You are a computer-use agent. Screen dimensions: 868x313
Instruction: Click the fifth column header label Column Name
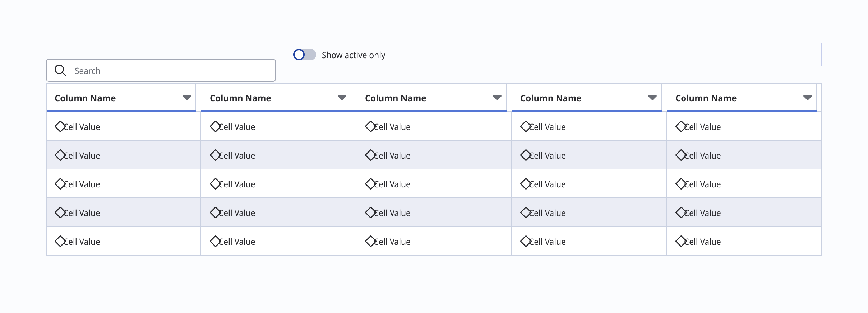pyautogui.click(x=706, y=98)
